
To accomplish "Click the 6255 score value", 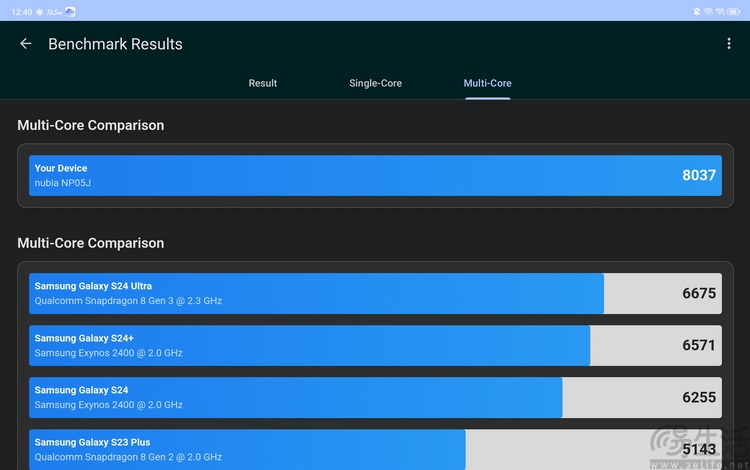I will (x=699, y=397).
